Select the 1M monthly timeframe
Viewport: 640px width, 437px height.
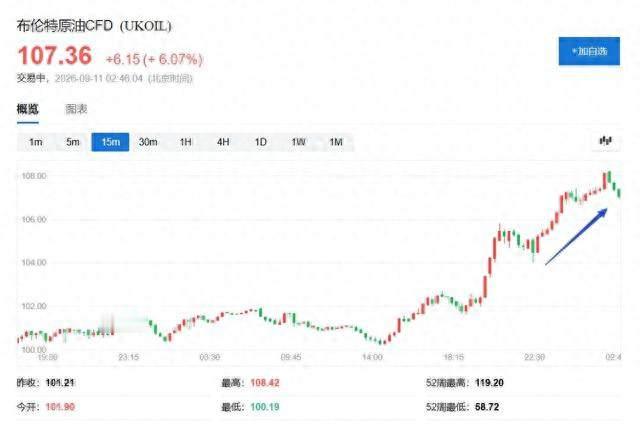click(336, 142)
